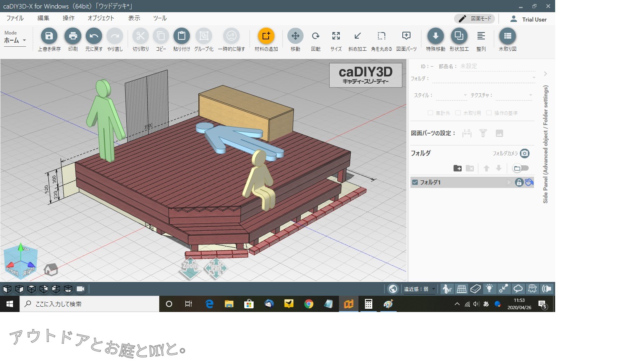Toggle the light bulb icon in bottom bar
The width and height of the screenshot is (634, 364).
(x=490, y=289)
